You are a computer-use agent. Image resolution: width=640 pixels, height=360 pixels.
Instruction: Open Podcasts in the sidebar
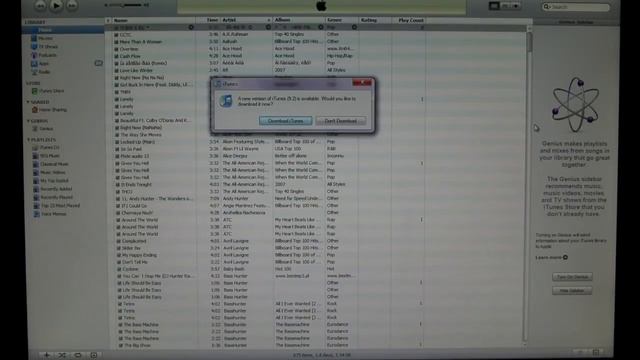47,55
